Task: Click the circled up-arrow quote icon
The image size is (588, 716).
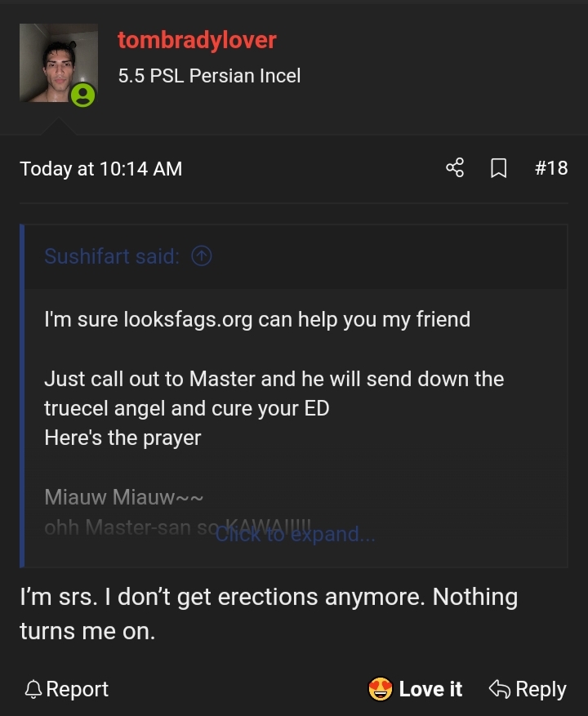Action: coord(202,256)
